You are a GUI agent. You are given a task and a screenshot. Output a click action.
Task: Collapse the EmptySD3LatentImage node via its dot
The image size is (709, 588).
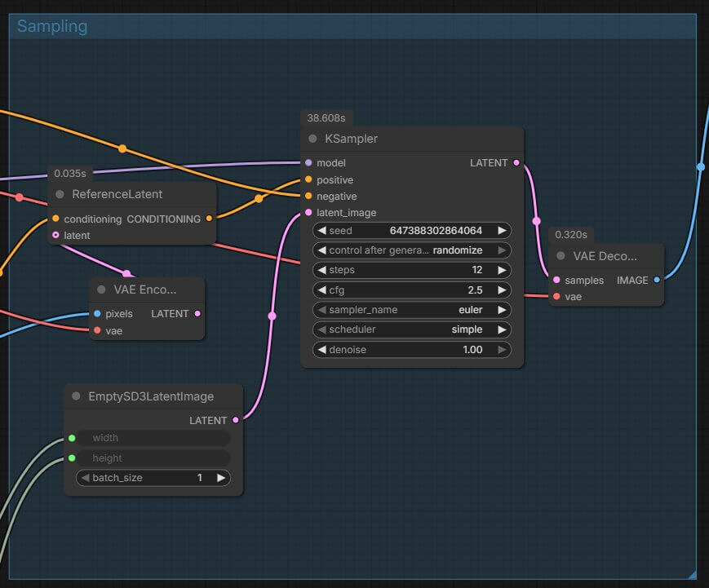(x=76, y=396)
